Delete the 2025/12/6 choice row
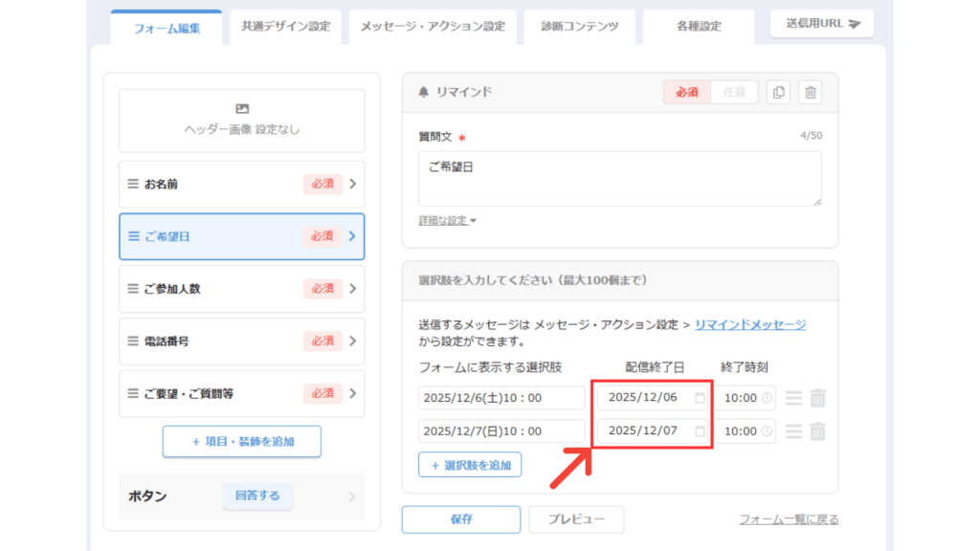980x551 pixels. 817,398
